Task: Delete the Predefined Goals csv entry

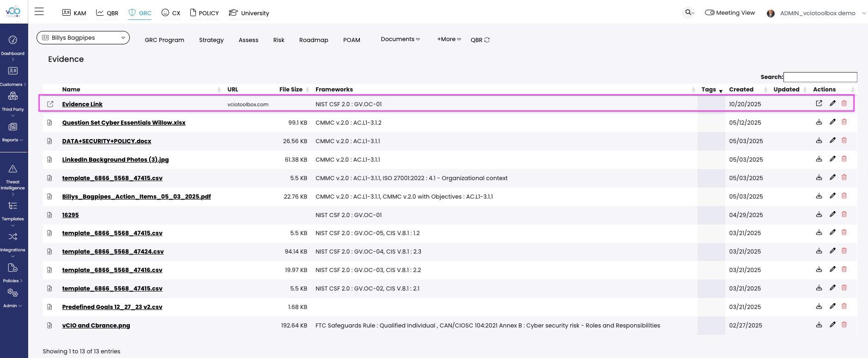Action: [x=844, y=306]
